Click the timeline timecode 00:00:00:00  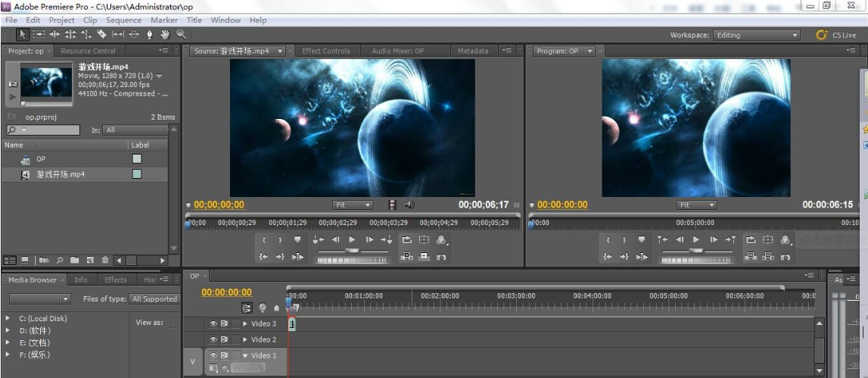pyautogui.click(x=226, y=292)
